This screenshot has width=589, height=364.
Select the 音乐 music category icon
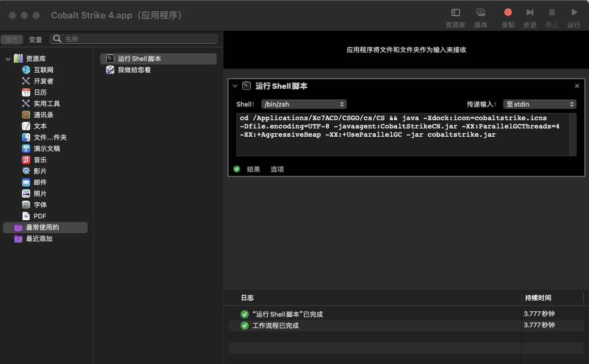coord(26,160)
